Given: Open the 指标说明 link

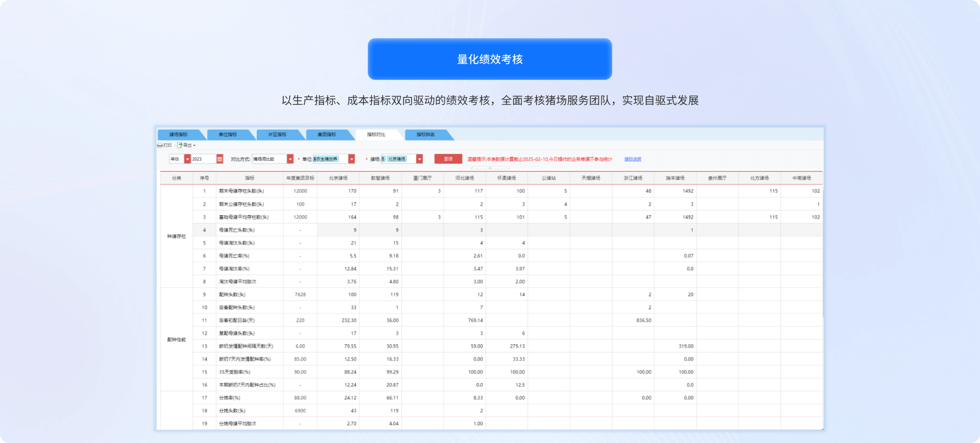Looking at the screenshot, I should 632,159.
